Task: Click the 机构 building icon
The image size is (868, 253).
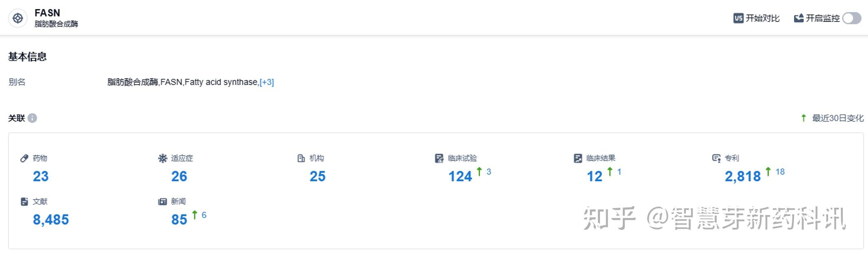Action: (x=301, y=158)
